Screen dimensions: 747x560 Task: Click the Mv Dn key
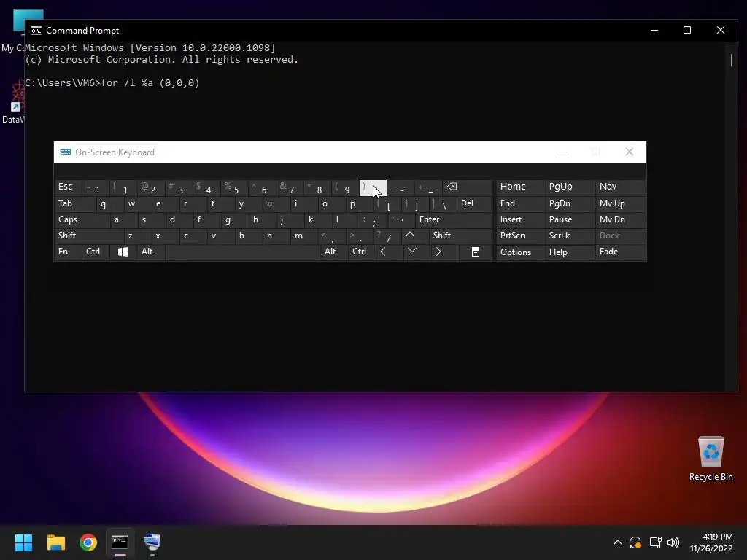620,219
